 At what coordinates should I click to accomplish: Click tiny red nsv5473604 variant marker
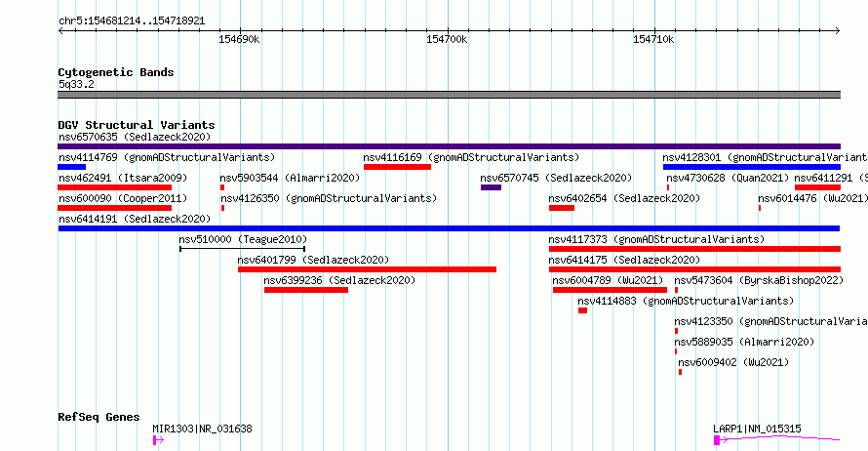click(x=677, y=290)
